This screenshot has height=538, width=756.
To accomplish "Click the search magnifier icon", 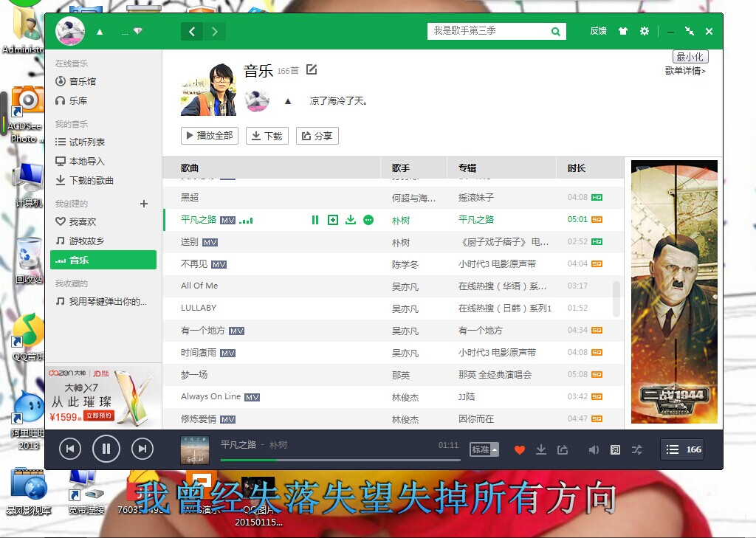I will 555,31.
